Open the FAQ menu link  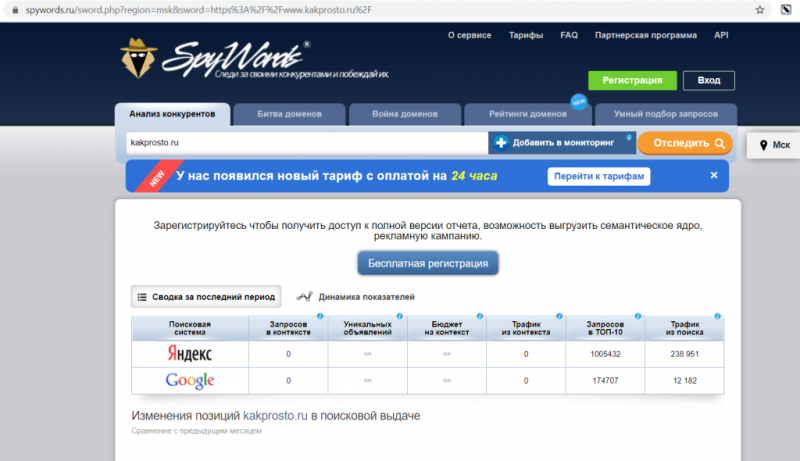[x=569, y=35]
